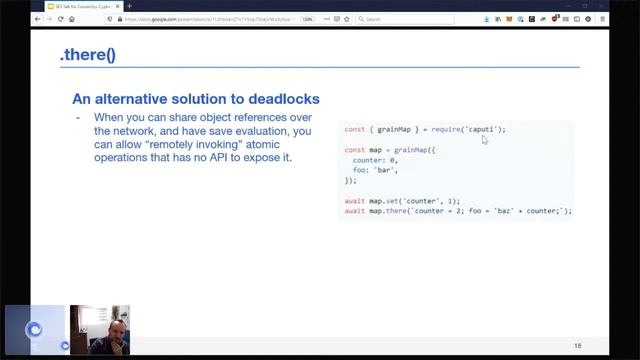Click the slide number 18

(578, 346)
